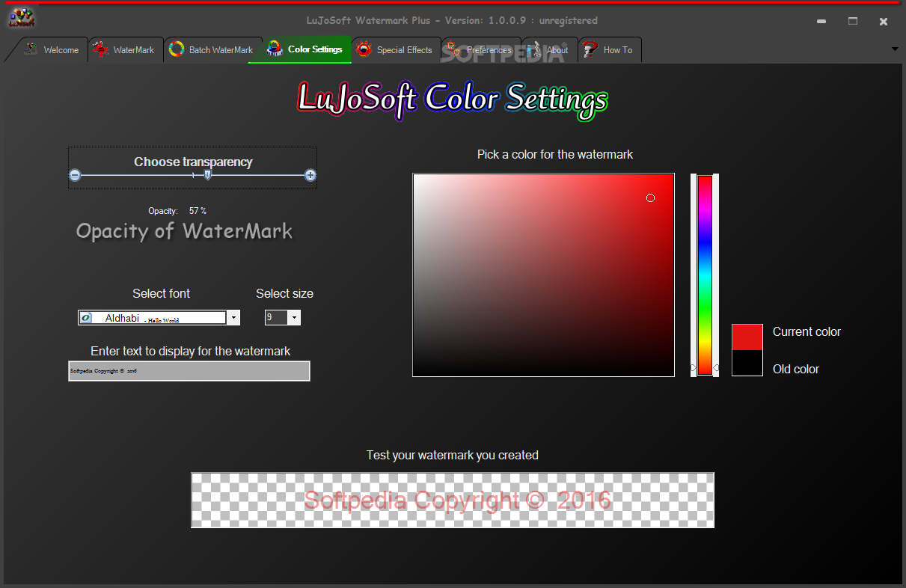The width and height of the screenshot is (906, 588).
Task: Click the LuJoSoft Color Settings heading
Action: pos(453,99)
